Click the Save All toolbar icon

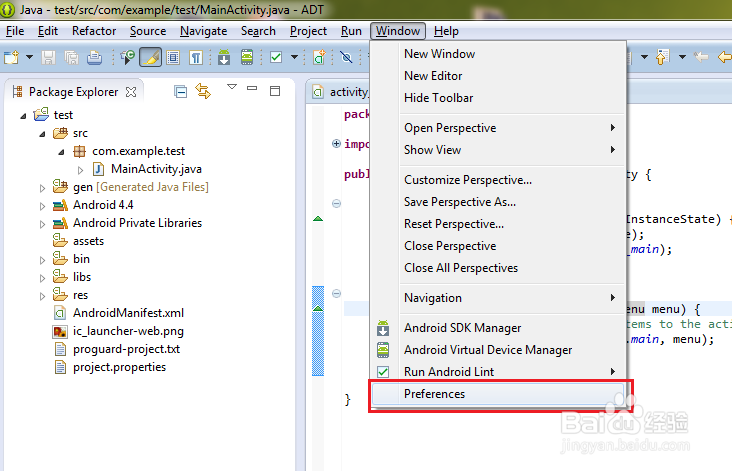pos(71,57)
